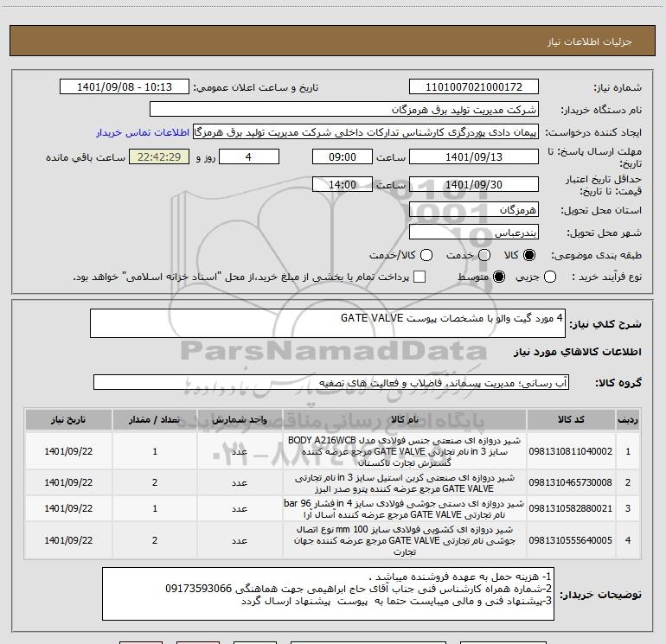The width and height of the screenshot is (666, 644).
Task: Click the response deadline date 1401/09/13
Action: click(x=474, y=156)
